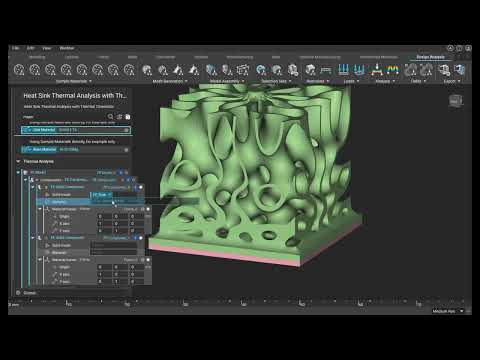
Task: Toggle the white circle on the first solid component row
Action: point(141,187)
